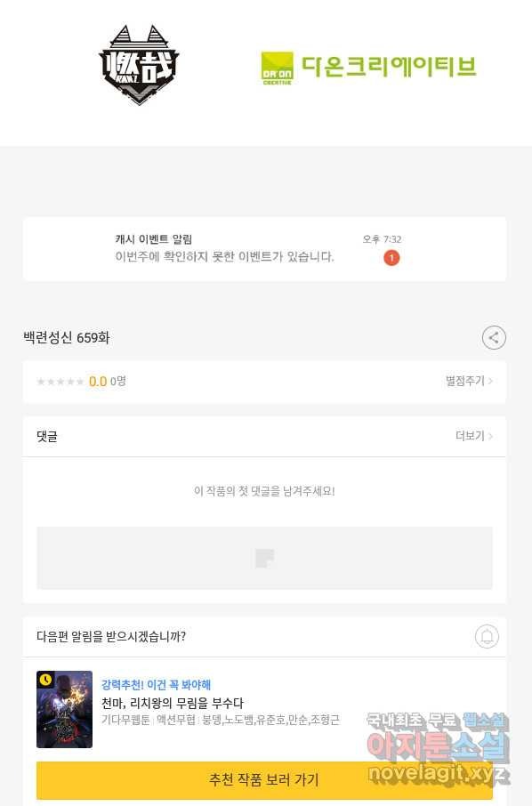532x806 pixels.
Task: Open the 캐시 이벤트 알림 notification
Action: click(265, 249)
